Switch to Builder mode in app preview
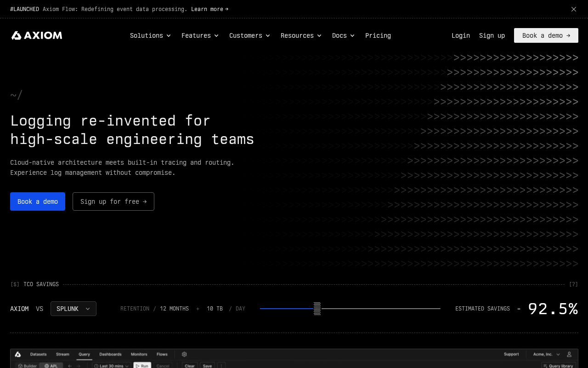This screenshot has height=368, width=588. 27,366
